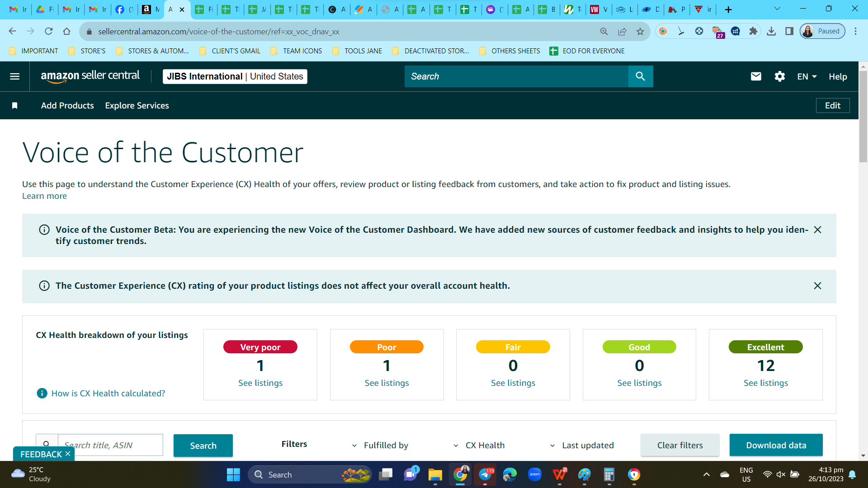Open Telegram from the taskbar

click(x=485, y=474)
